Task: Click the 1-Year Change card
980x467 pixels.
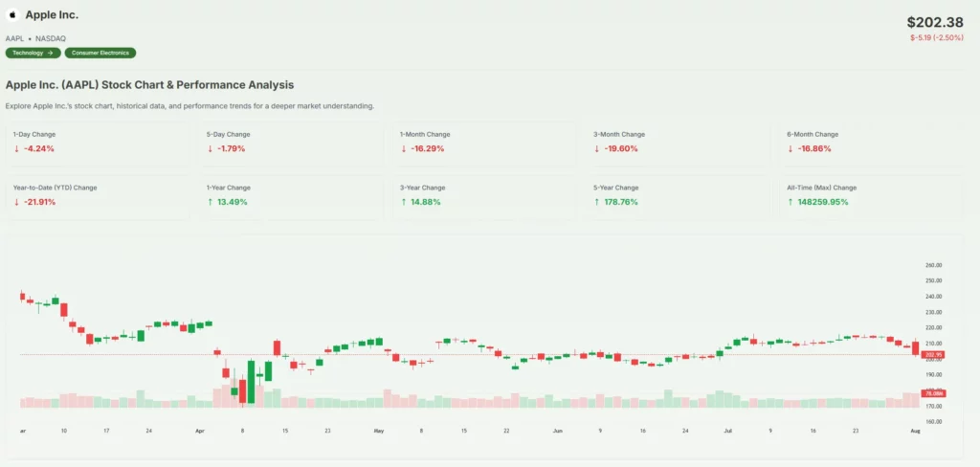Action: click(x=293, y=195)
